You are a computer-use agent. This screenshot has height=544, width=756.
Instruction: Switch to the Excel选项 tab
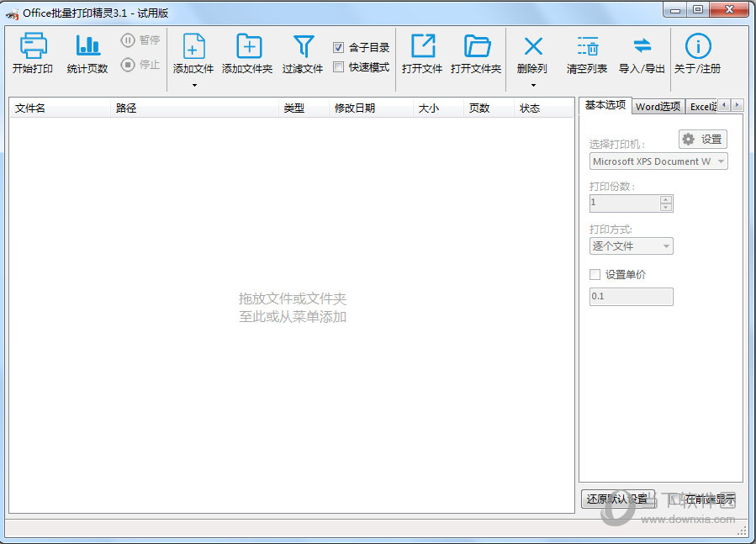(x=702, y=107)
